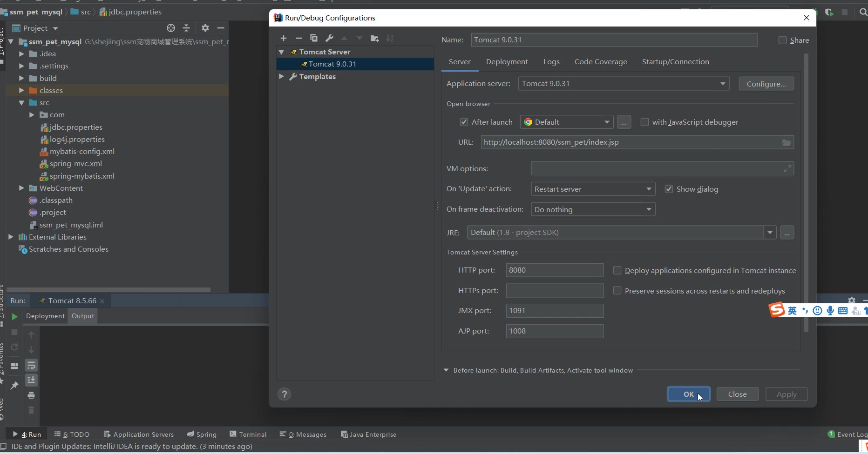This screenshot has height=454, width=868.
Task: Create new folder icon in configurations toolbar
Action: [x=374, y=38]
